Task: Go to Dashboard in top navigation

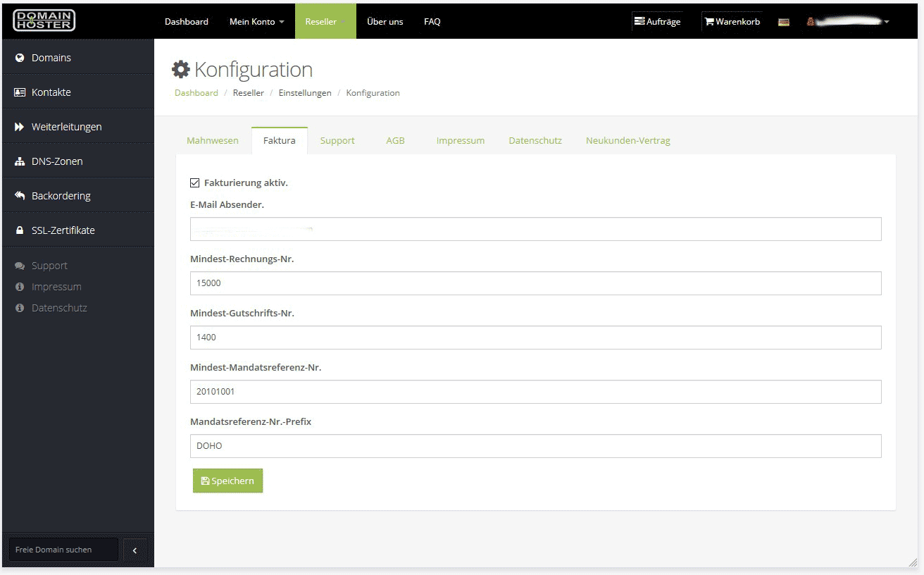Action: (187, 21)
